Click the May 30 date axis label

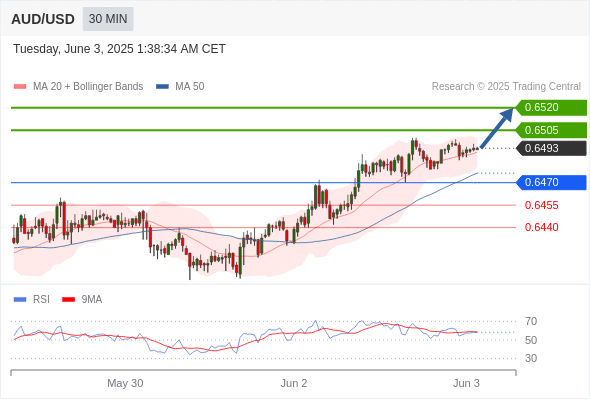[125, 383]
